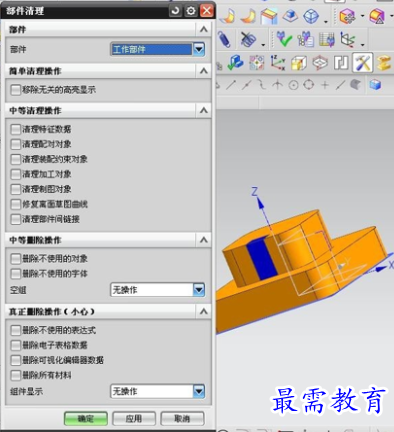Viewport: 394px width, 432px height.
Task: Click the second orange curved surface icon
Action: pos(248,16)
